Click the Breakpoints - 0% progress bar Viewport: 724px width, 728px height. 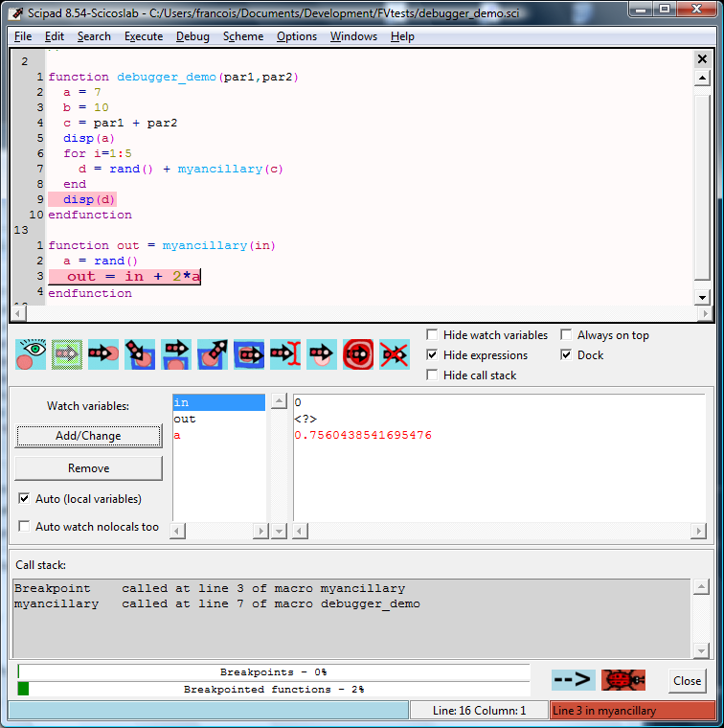pyautogui.click(x=274, y=671)
